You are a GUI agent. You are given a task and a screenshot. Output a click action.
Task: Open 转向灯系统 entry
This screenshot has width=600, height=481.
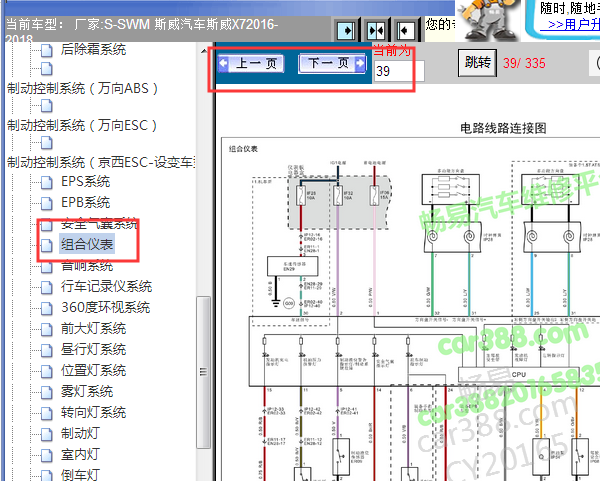pos(93,413)
